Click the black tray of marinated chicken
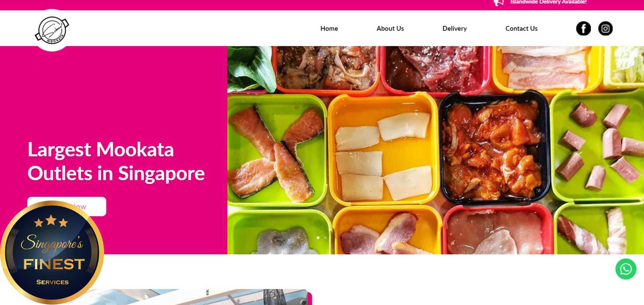 coord(494,147)
